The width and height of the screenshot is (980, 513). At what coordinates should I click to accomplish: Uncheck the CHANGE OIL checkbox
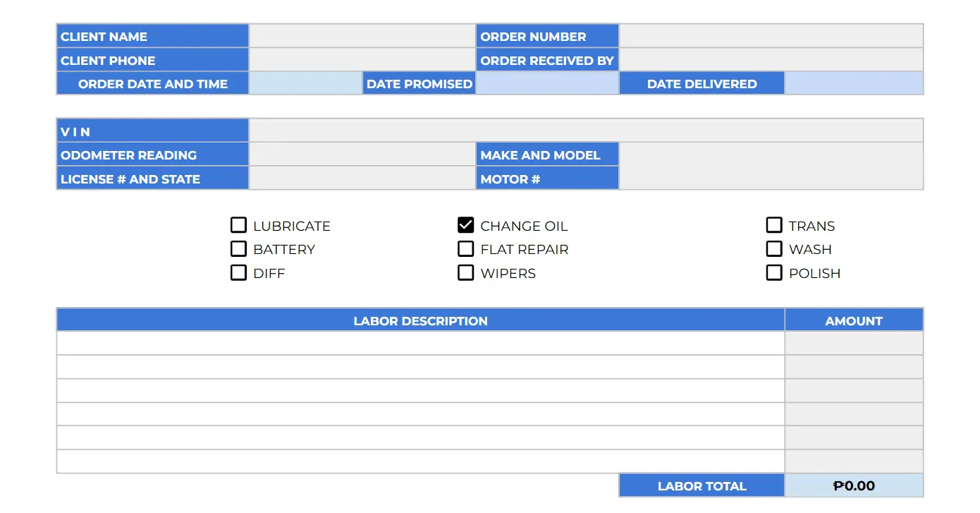coord(465,225)
